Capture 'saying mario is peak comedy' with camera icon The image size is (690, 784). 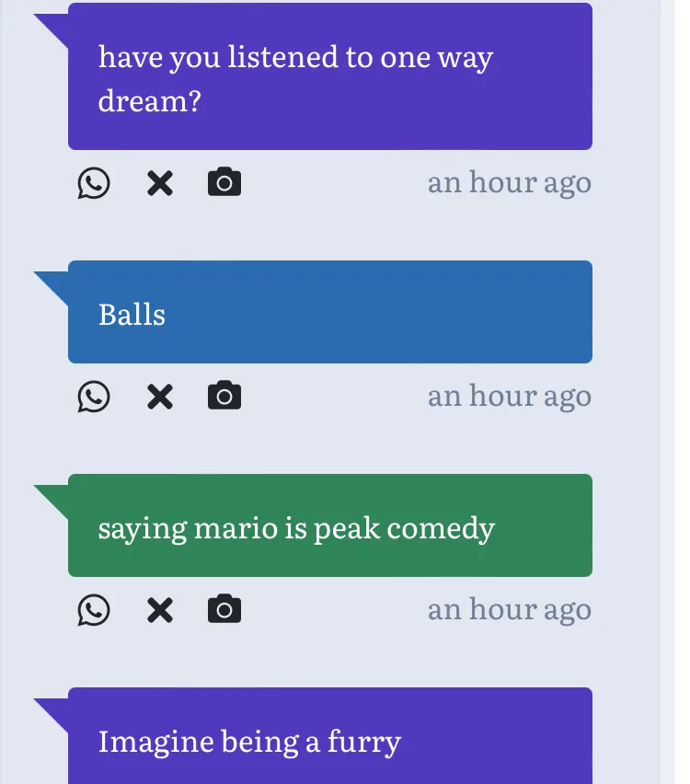pos(224,610)
